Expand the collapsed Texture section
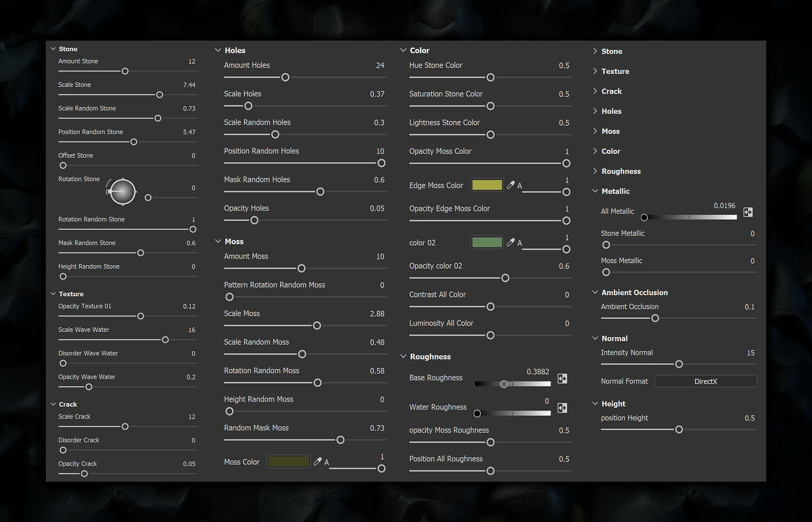Screen dimensions: 812x522 595,71
